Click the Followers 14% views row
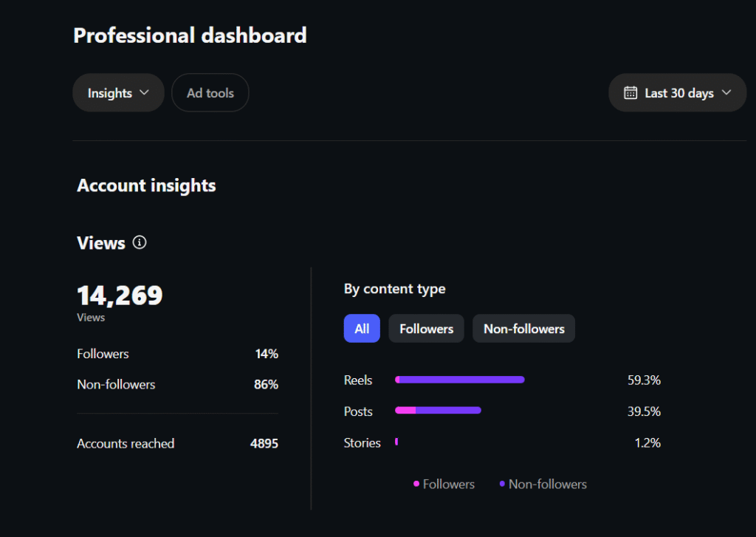The width and height of the screenshot is (756, 537). (x=177, y=354)
